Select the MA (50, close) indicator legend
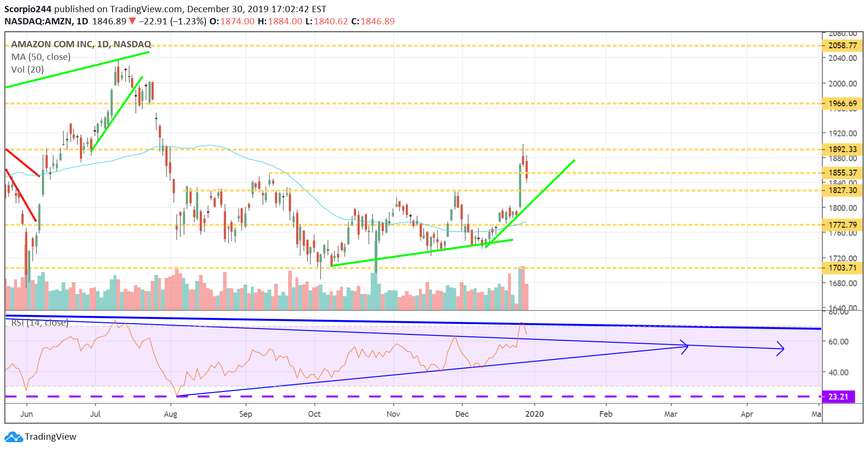Viewport: 868px width, 450px height. pyautogui.click(x=41, y=57)
